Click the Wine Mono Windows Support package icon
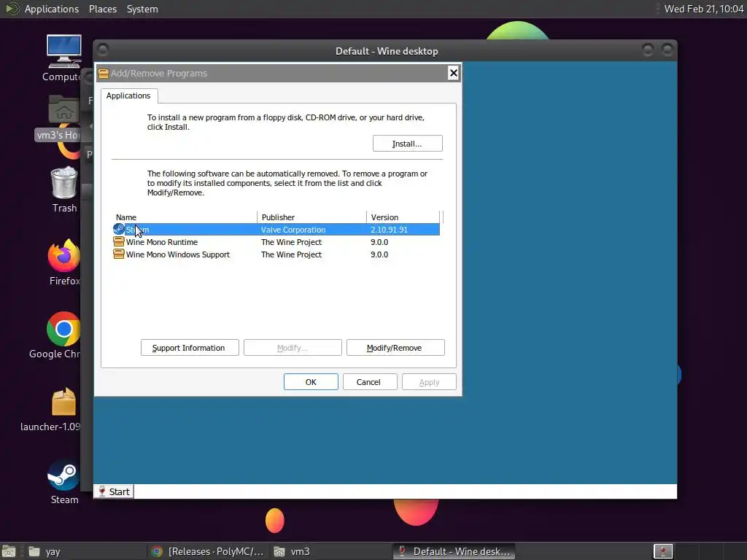This screenshot has width=747, height=560. click(119, 254)
